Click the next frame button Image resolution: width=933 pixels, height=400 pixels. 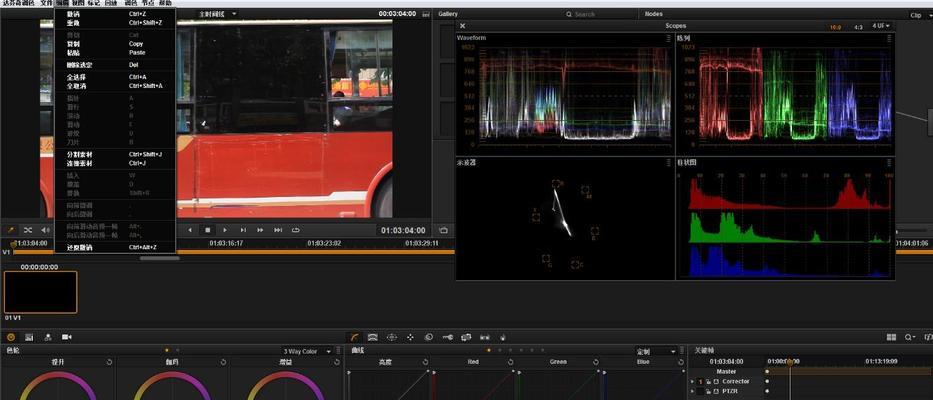click(243, 230)
